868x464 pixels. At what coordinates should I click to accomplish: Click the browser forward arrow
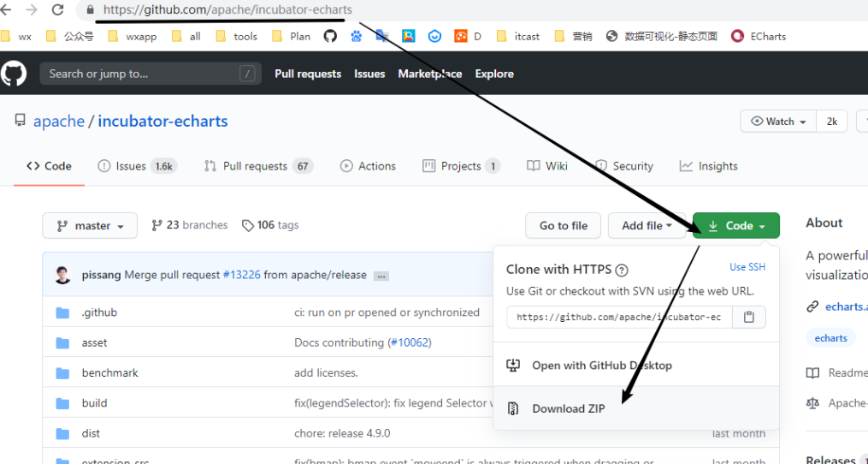[31, 9]
